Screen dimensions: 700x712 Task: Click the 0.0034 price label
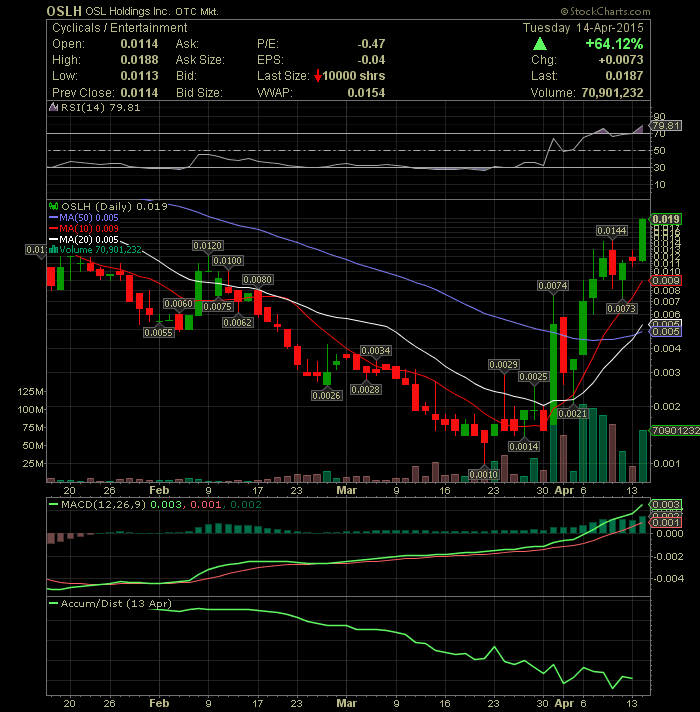coord(376,351)
